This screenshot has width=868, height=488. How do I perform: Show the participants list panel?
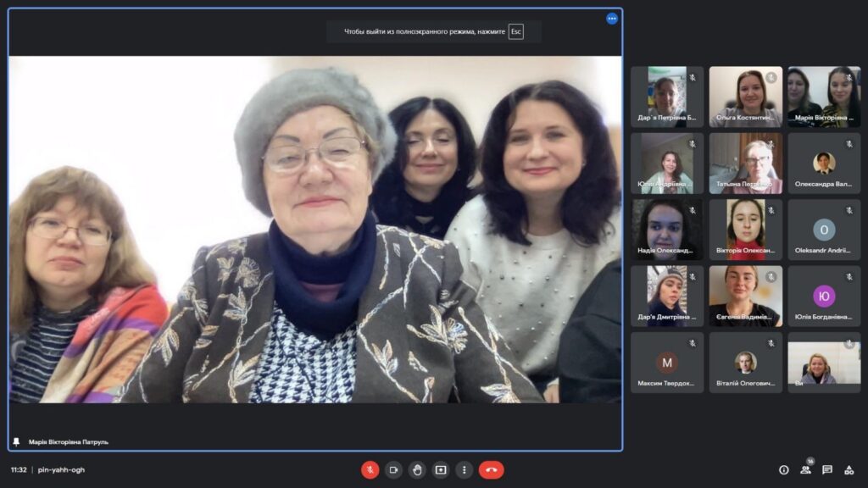pyautogui.click(x=805, y=469)
